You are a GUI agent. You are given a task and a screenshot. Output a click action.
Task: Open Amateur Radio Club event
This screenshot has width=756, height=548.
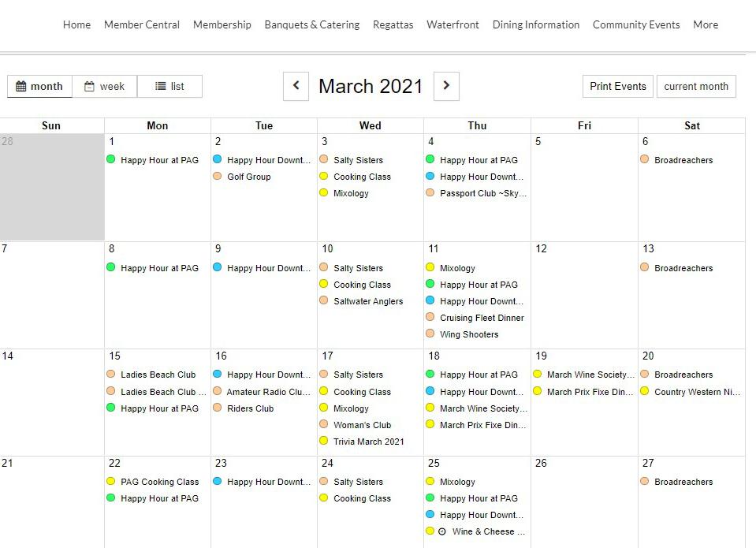268,392
